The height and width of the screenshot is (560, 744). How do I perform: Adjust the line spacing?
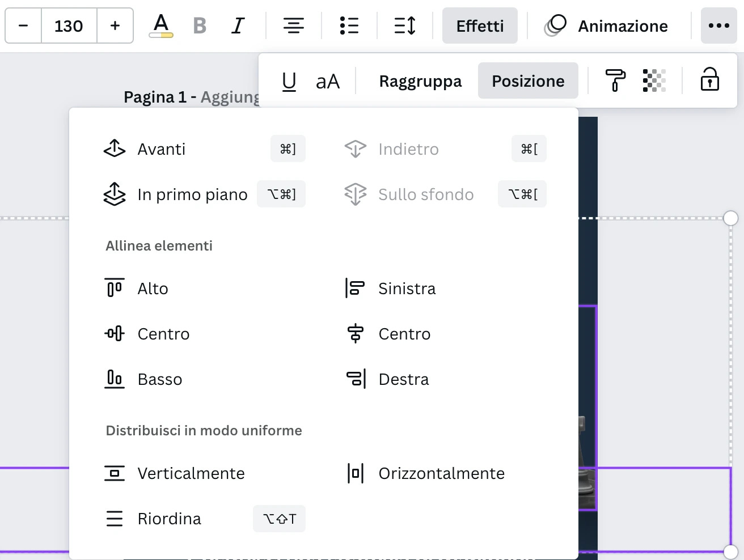point(404,25)
